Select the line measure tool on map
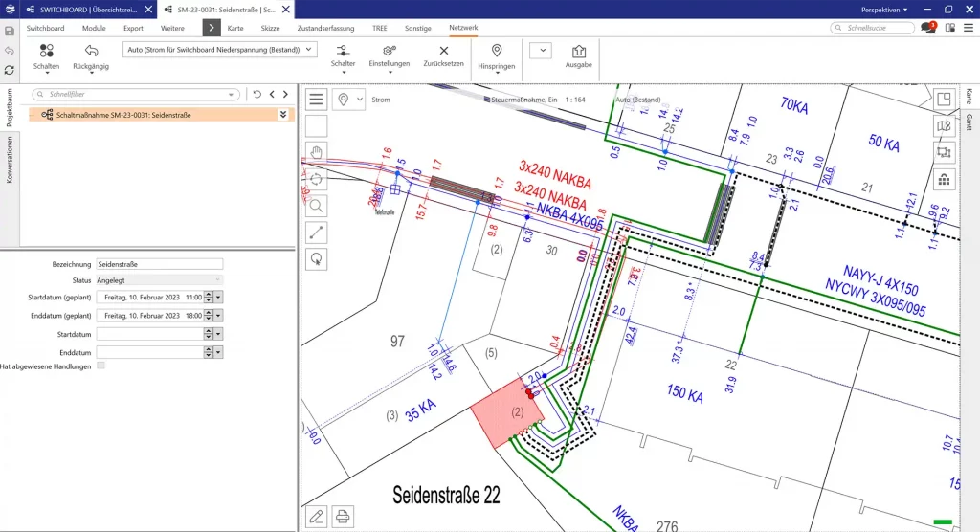The width and height of the screenshot is (980, 532). click(317, 232)
